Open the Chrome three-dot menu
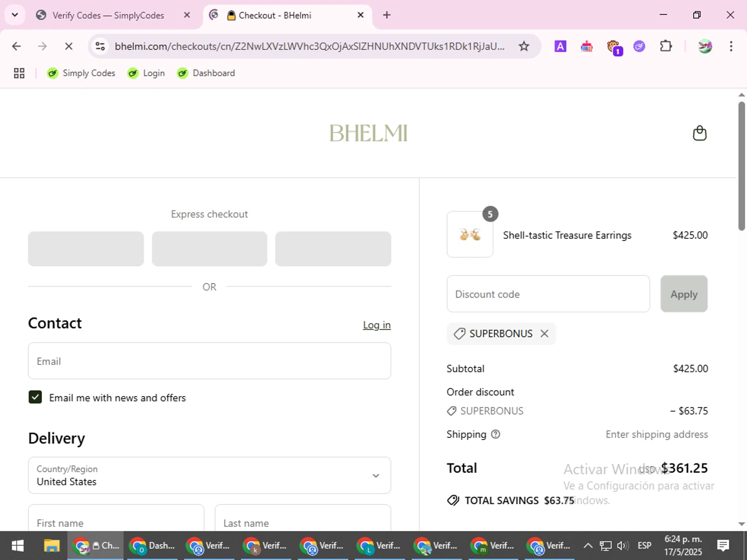Screen dimensions: 747x560 click(x=731, y=46)
